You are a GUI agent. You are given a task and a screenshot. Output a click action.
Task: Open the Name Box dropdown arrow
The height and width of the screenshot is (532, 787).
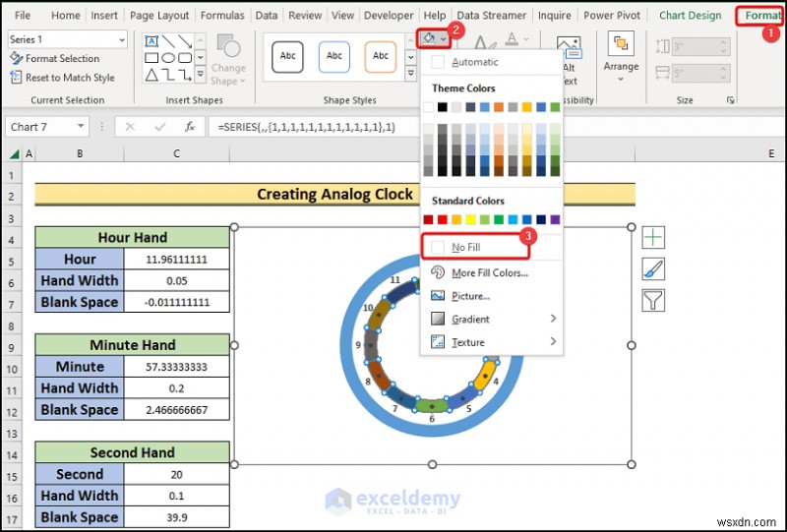[x=81, y=127]
